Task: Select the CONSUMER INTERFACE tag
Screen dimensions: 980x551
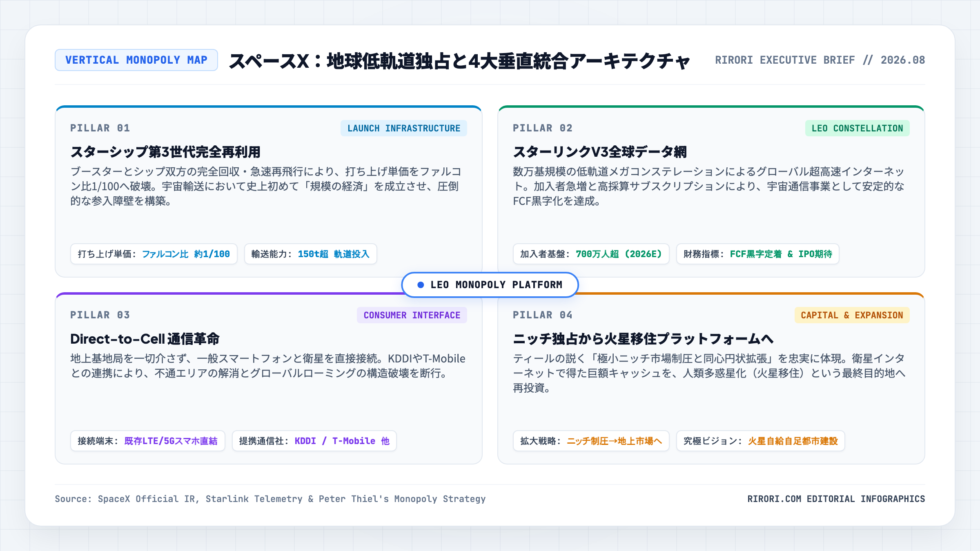Action: [x=412, y=315]
